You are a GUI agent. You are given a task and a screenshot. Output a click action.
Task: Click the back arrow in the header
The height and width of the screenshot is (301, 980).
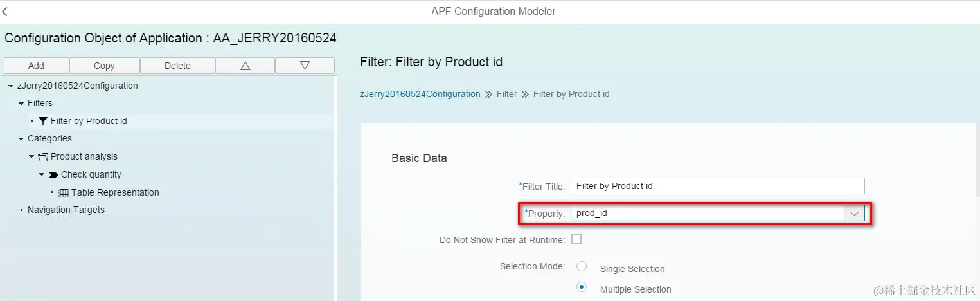tap(5, 11)
